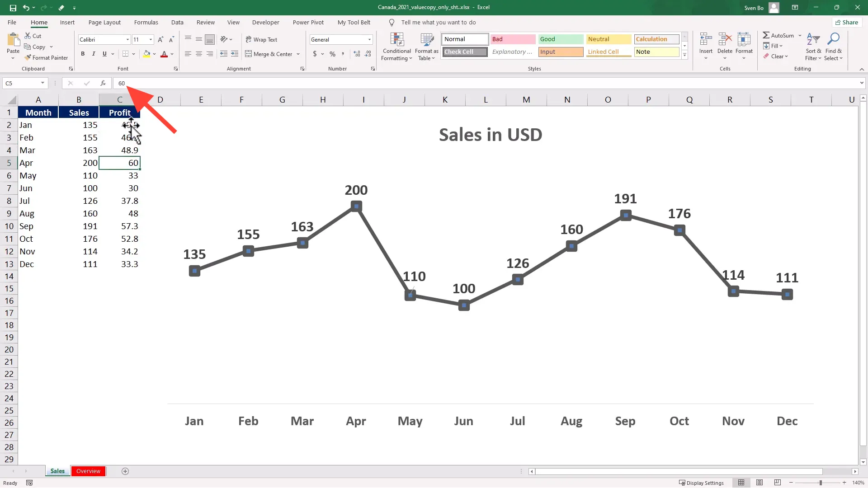Apply the Good cell style
The width and height of the screenshot is (868, 488).
coord(561,39)
